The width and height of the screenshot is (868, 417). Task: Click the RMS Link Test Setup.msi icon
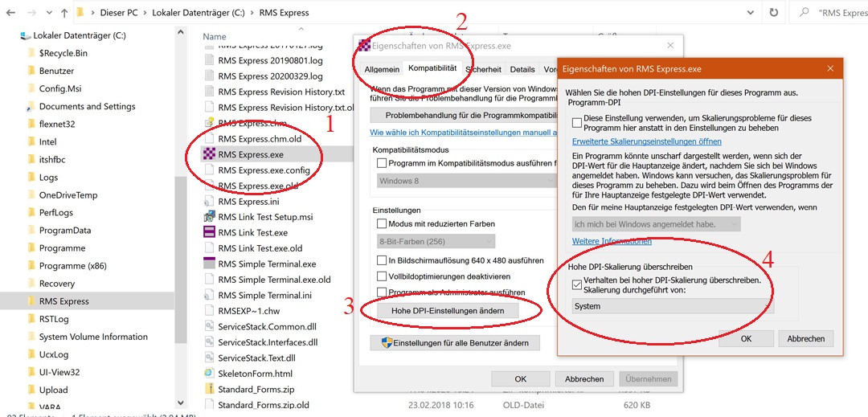[209, 217]
